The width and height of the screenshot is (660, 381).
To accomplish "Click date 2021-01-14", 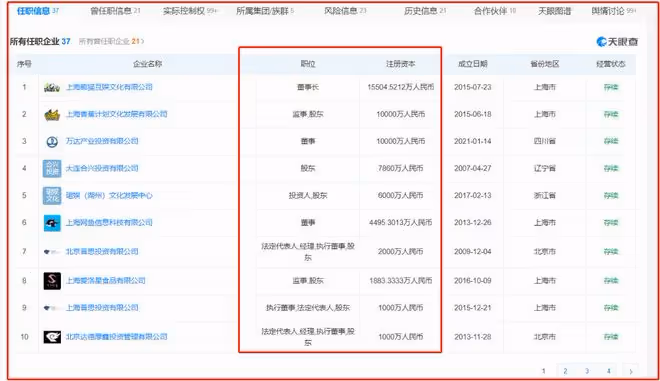I will click(473, 141).
